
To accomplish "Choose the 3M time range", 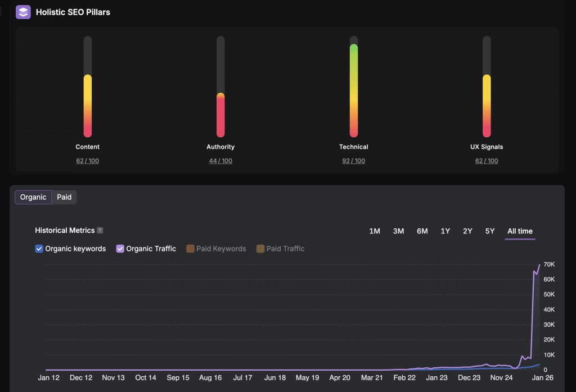I will pyautogui.click(x=398, y=231).
